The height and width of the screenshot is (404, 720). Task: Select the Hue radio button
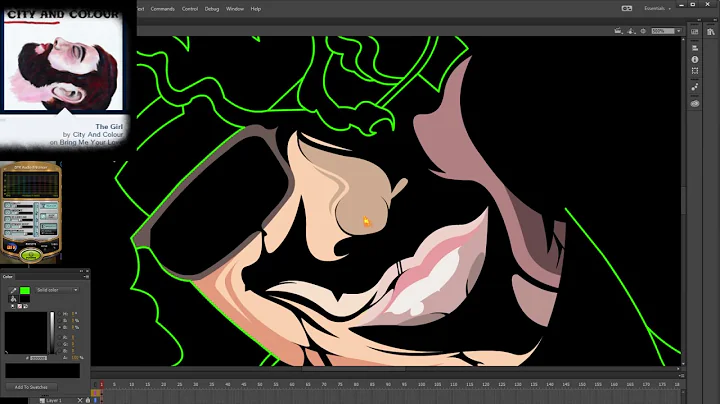59,314
